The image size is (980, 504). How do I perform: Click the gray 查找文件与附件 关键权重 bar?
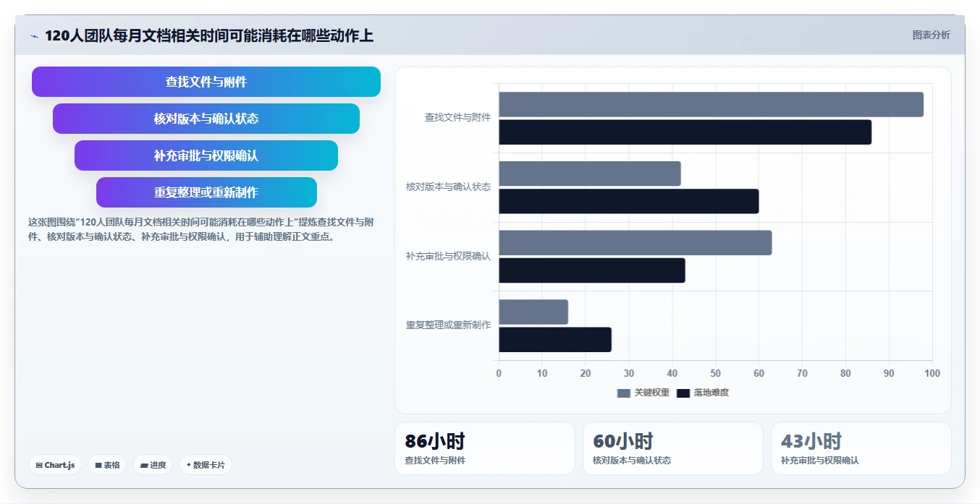(711, 104)
